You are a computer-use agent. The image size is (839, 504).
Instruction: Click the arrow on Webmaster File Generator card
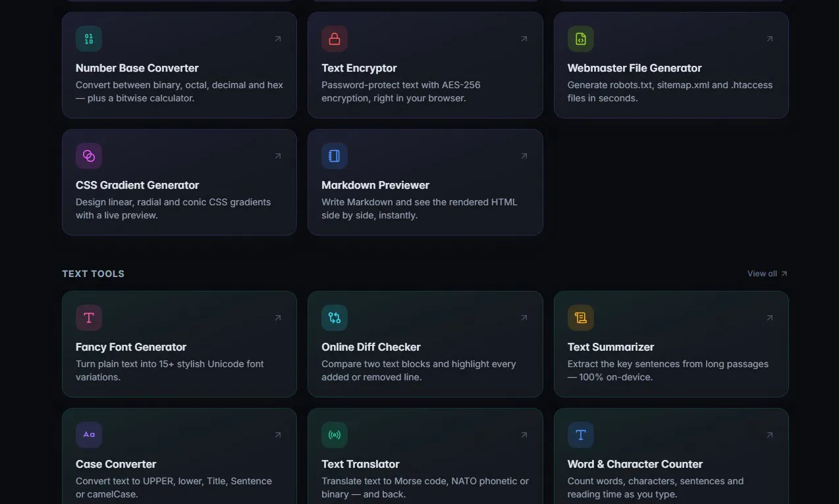[770, 39]
